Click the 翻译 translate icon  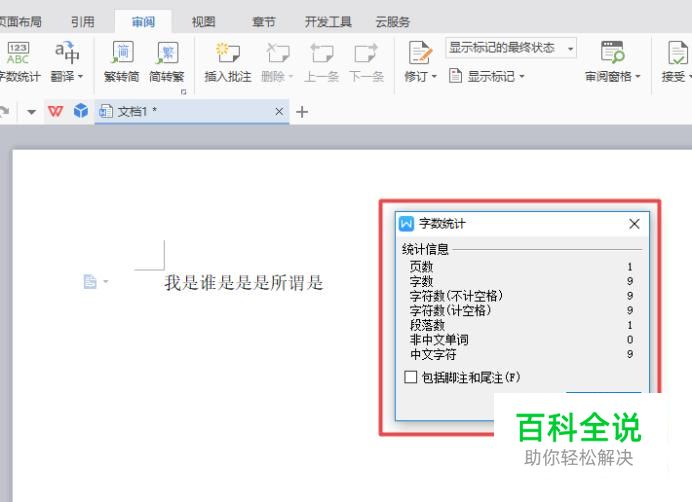click(66, 53)
